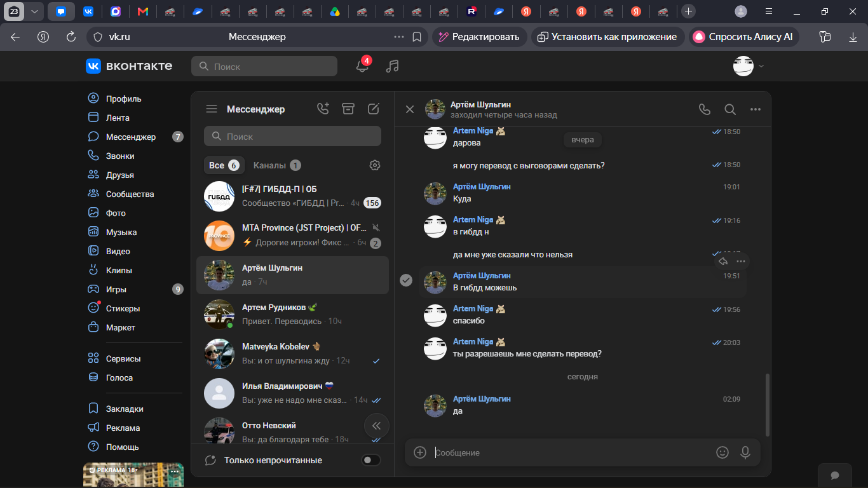
Task: Open the 'Артем Рудников' chat
Action: point(292,314)
